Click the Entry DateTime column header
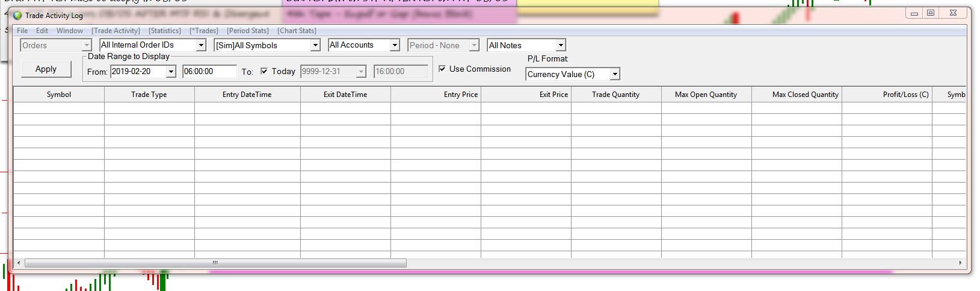980x291 pixels. tap(247, 95)
